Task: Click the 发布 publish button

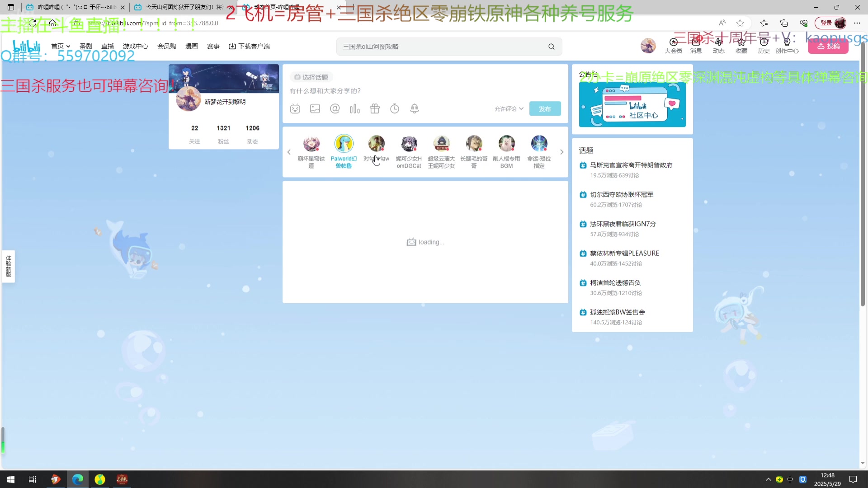Action: click(545, 109)
